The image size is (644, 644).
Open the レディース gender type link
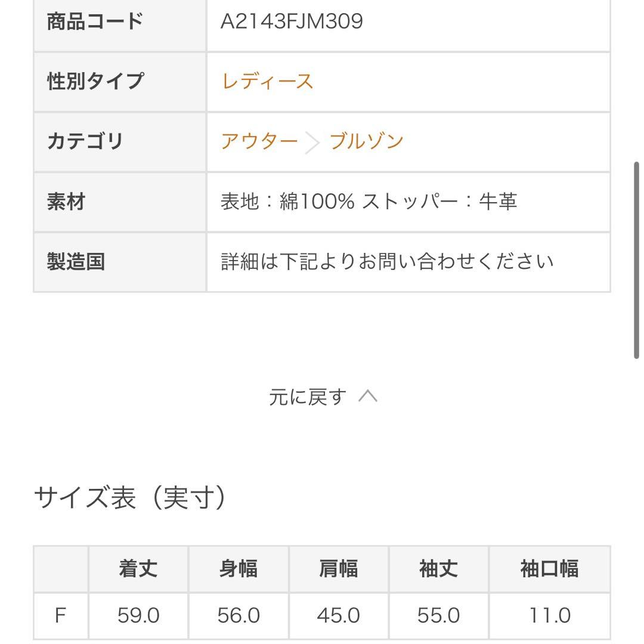click(x=267, y=81)
